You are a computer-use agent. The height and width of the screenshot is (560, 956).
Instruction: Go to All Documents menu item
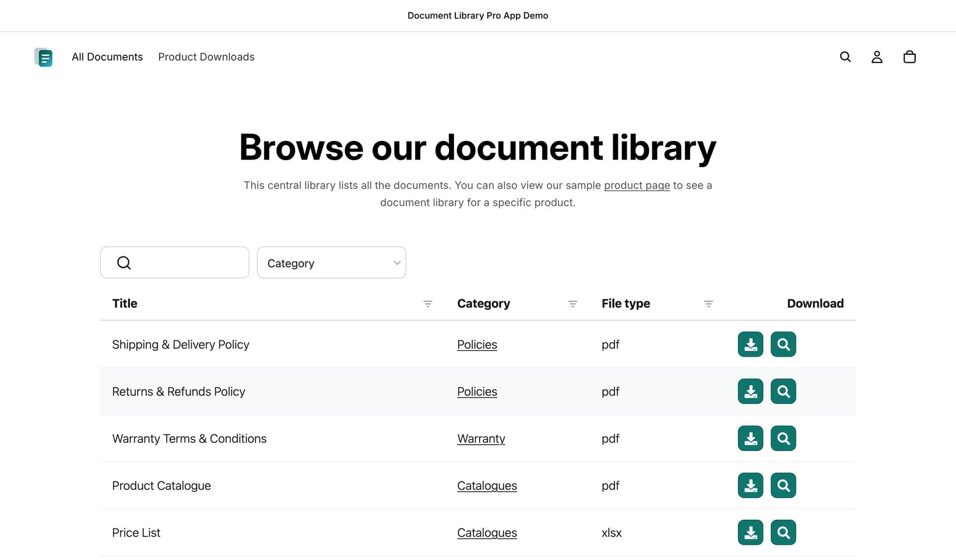tap(107, 57)
